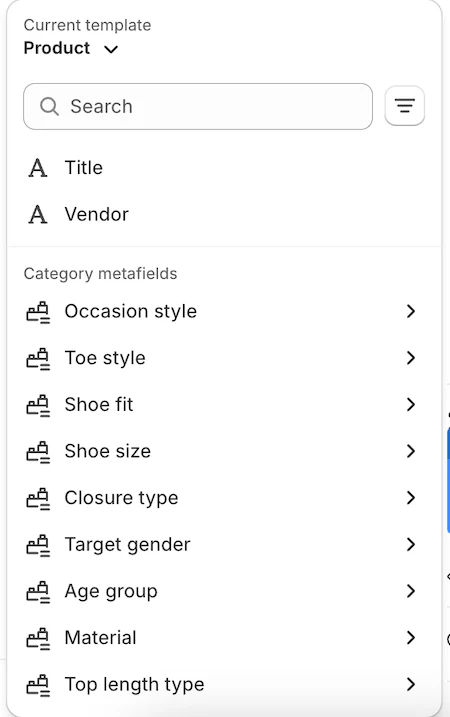Viewport: 450px width, 717px height.
Task: Expand the Age group chevron
Action: (411, 591)
